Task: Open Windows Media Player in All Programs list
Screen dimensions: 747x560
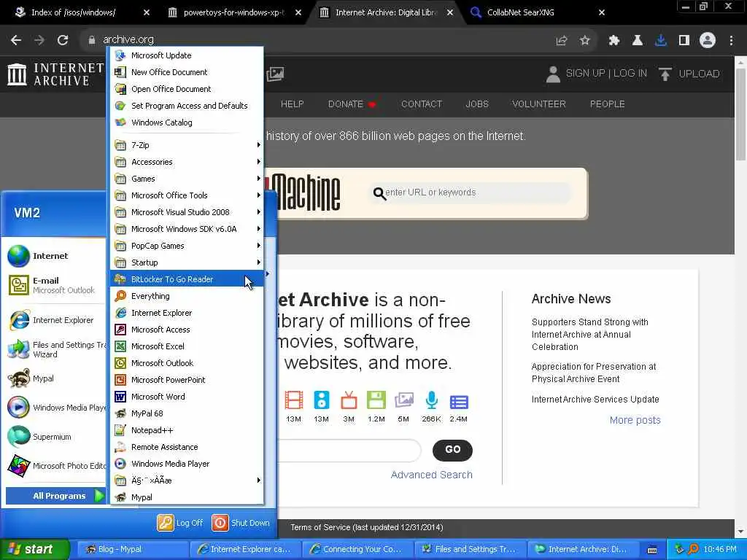Action: [187, 463]
